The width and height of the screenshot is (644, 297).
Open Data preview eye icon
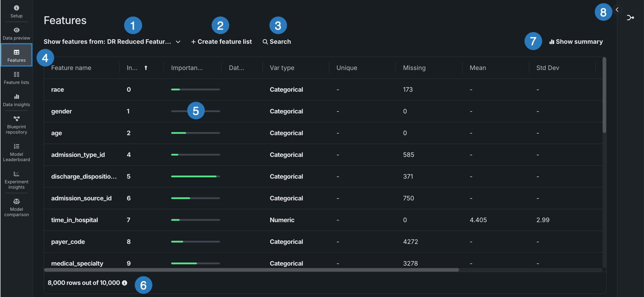click(x=16, y=30)
